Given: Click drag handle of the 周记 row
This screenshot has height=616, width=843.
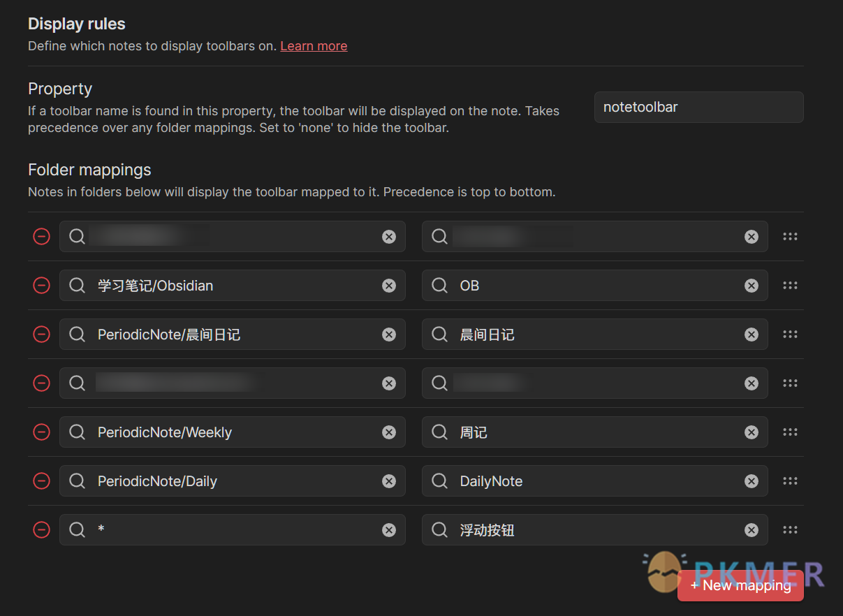Looking at the screenshot, I should pyautogui.click(x=790, y=432).
